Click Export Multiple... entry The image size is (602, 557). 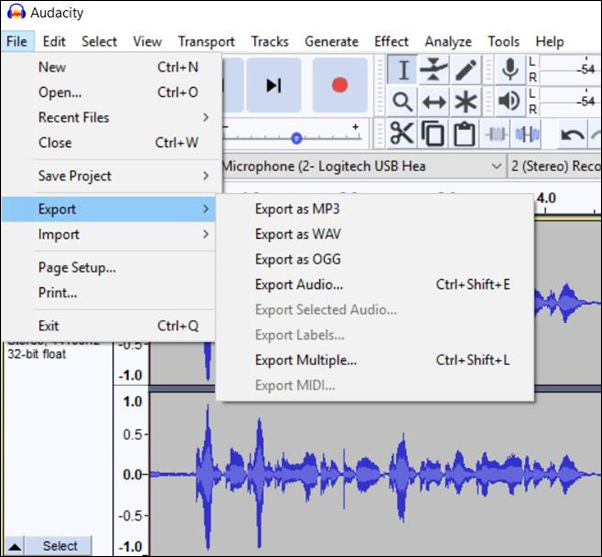pos(375,360)
